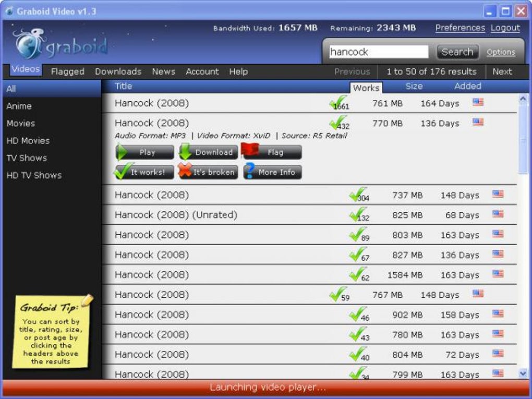Click the US flag on the 770 MB row

point(478,122)
